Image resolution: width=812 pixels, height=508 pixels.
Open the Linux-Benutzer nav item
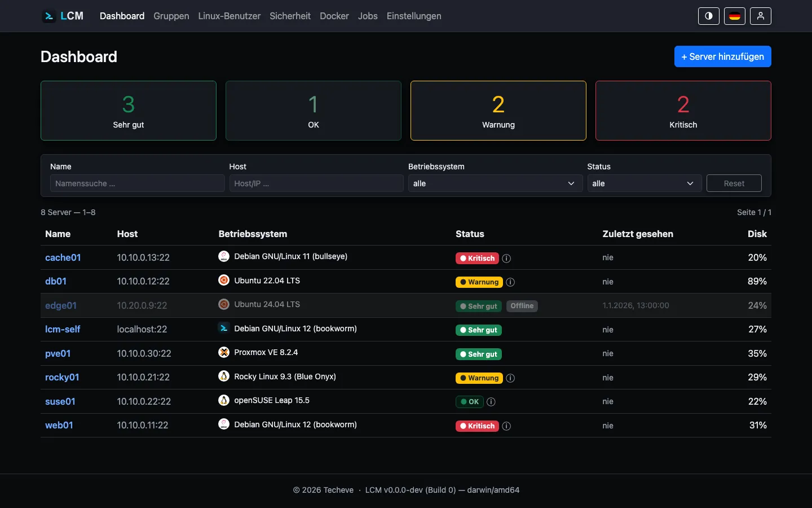pyautogui.click(x=230, y=16)
